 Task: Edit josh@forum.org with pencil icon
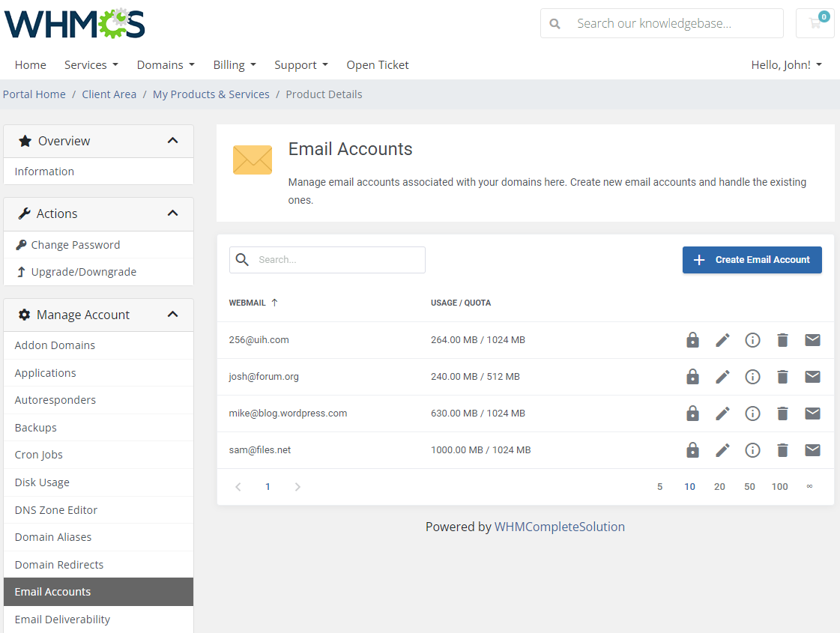coord(722,377)
